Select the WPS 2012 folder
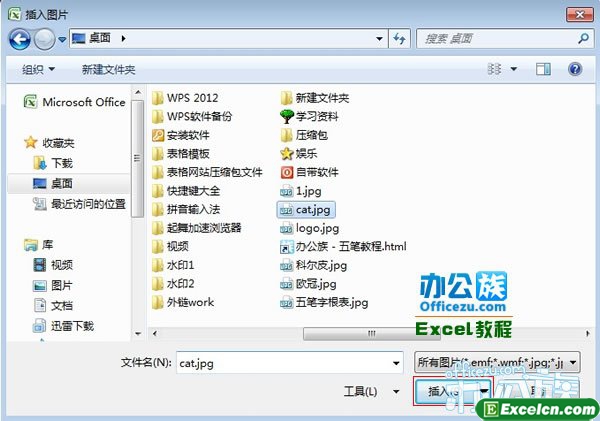Screen dimensions: 600x421 coord(185,98)
